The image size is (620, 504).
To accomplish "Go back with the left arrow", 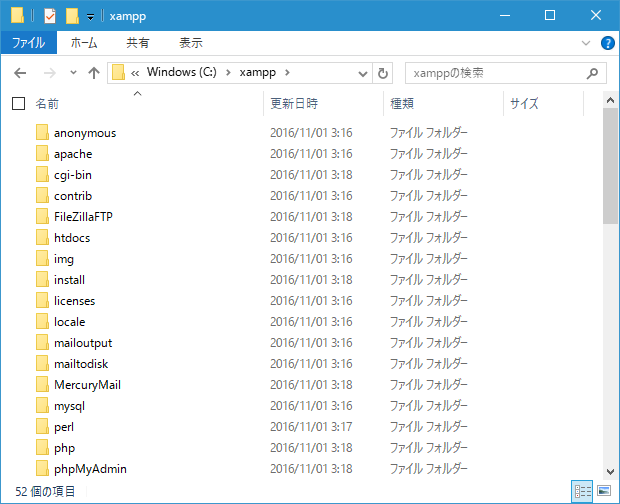I will pyautogui.click(x=20, y=73).
